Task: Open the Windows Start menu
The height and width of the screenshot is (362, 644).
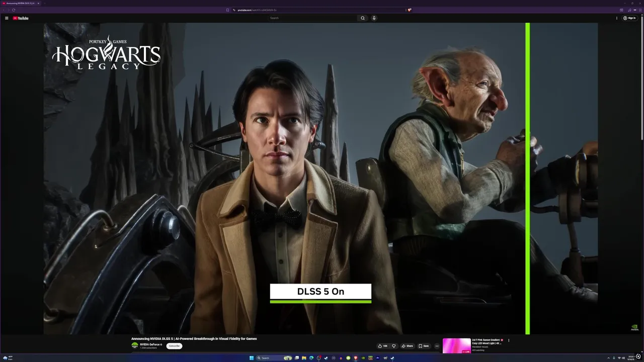Action: 252,358
